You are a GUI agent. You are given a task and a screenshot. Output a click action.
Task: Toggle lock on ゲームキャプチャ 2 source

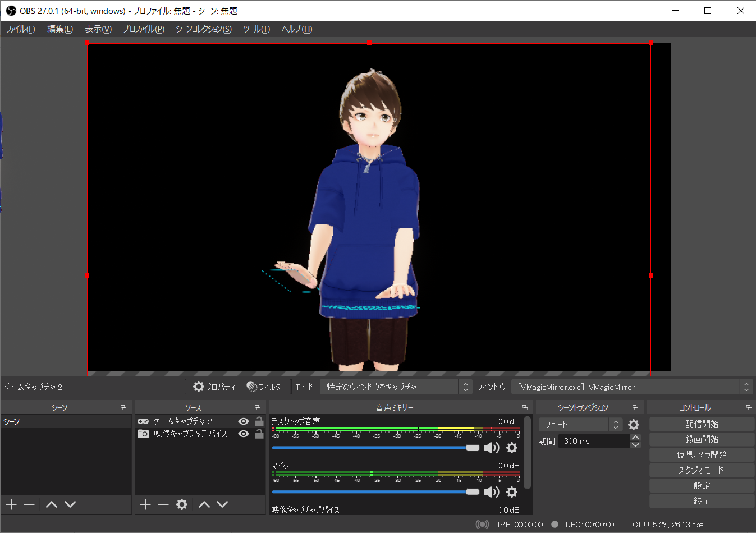click(x=259, y=421)
